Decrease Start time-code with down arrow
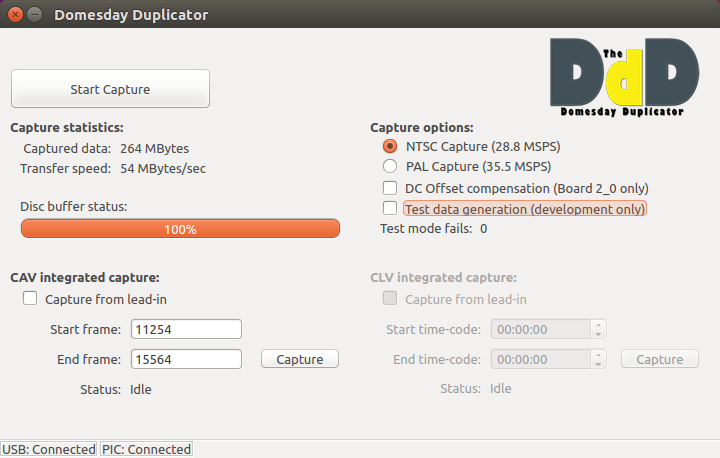720x458 pixels. [598, 334]
